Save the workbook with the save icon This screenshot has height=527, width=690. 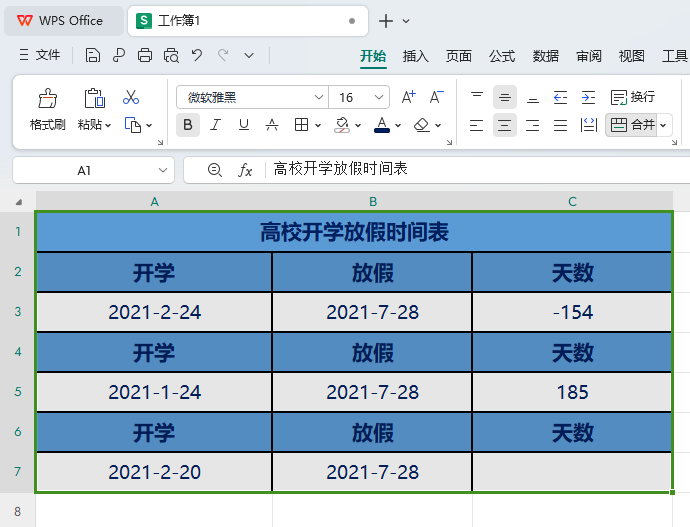click(x=92, y=55)
